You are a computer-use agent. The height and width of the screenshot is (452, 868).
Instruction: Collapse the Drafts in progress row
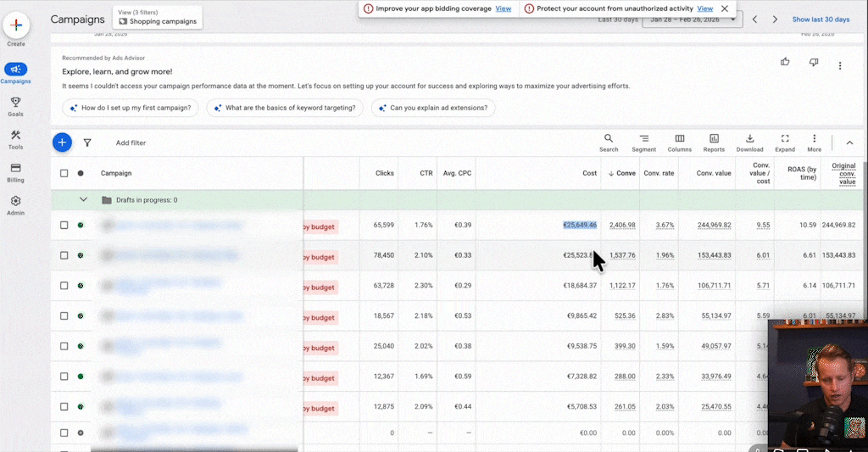(x=83, y=200)
